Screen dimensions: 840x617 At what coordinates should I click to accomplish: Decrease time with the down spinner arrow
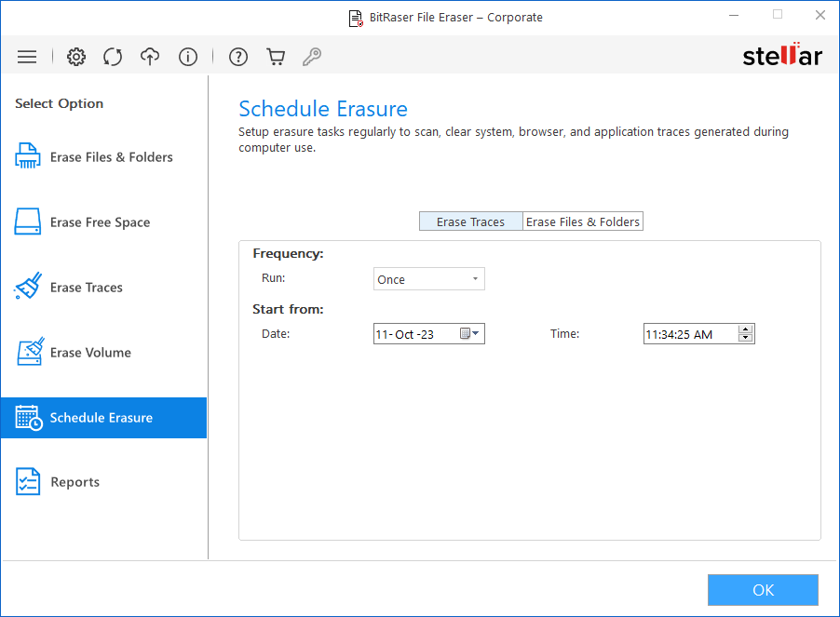pos(746,338)
